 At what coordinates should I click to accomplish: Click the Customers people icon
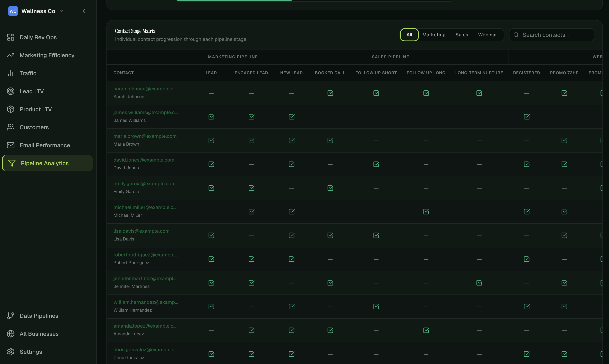pyautogui.click(x=11, y=127)
